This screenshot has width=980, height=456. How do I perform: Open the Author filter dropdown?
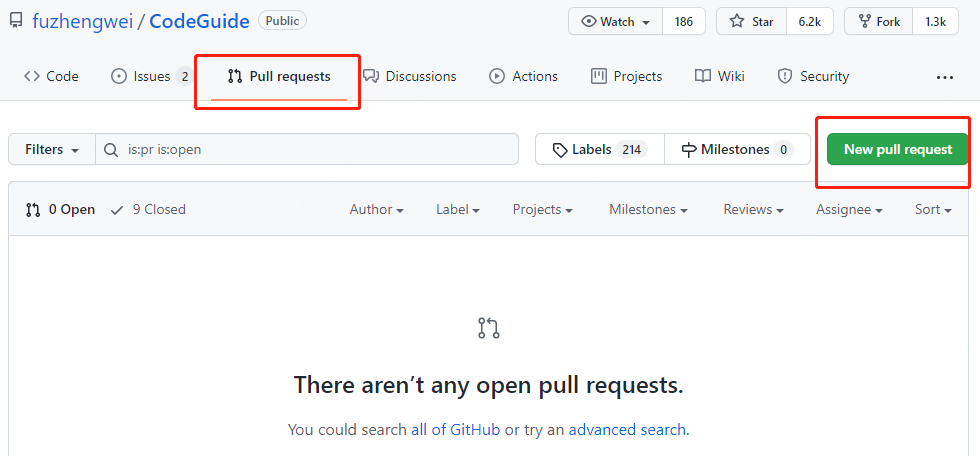tap(376, 210)
